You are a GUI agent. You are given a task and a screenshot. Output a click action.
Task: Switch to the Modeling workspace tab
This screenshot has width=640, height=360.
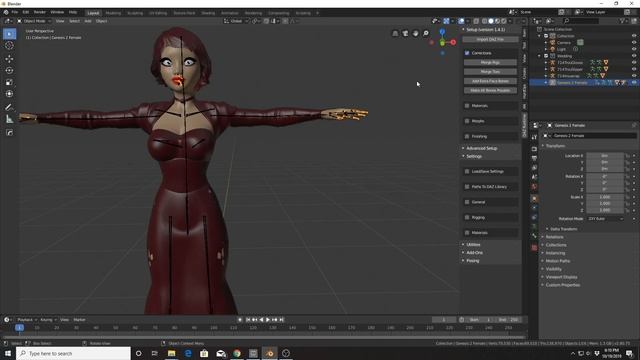(x=113, y=13)
